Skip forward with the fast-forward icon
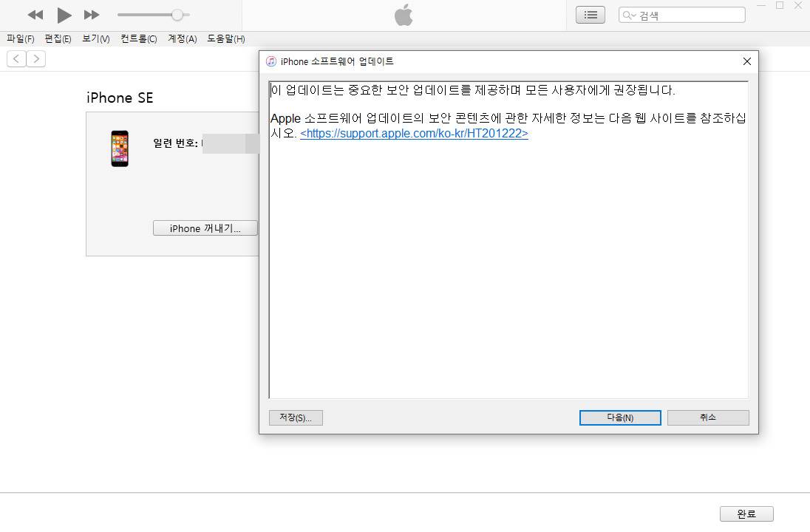Image resolution: width=810 pixels, height=532 pixels. pyautogui.click(x=92, y=15)
